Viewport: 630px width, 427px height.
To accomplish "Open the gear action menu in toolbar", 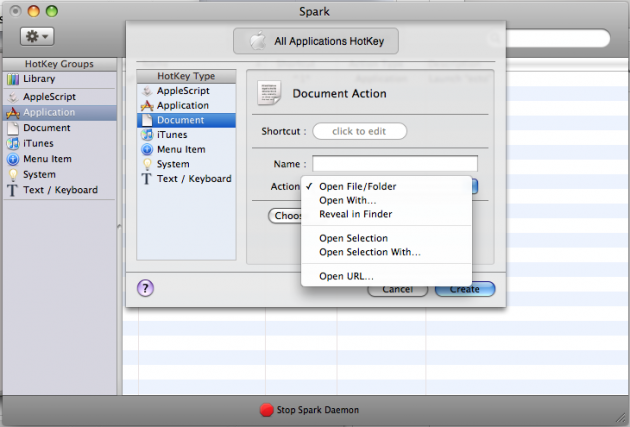I will click(x=37, y=37).
